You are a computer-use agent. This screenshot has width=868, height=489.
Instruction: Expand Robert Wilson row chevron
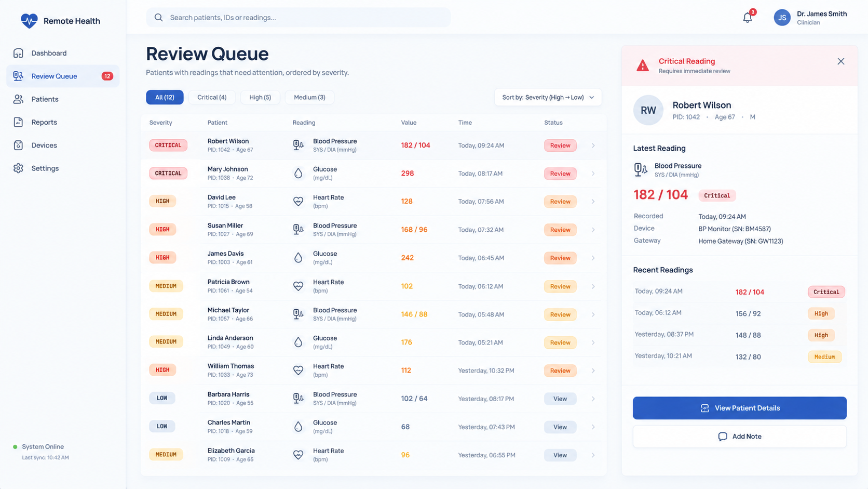(x=593, y=146)
